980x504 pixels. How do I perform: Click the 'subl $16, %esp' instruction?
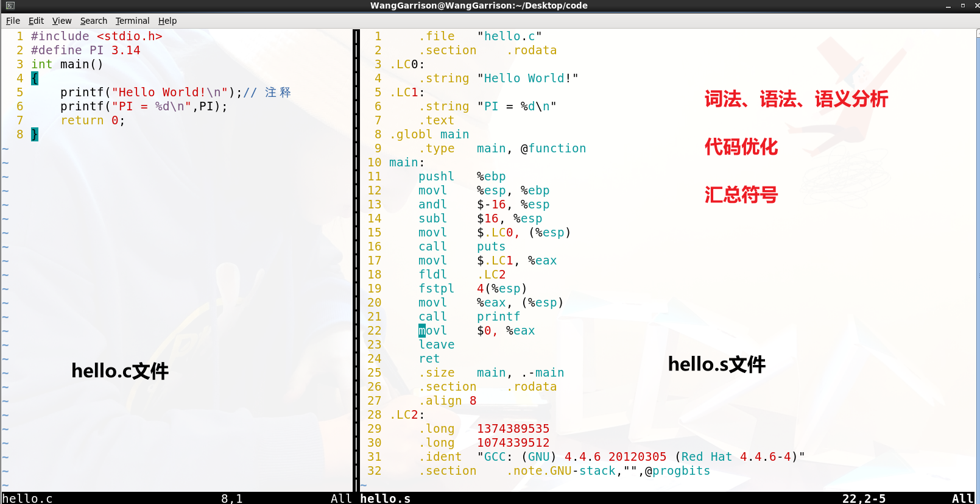click(480, 218)
